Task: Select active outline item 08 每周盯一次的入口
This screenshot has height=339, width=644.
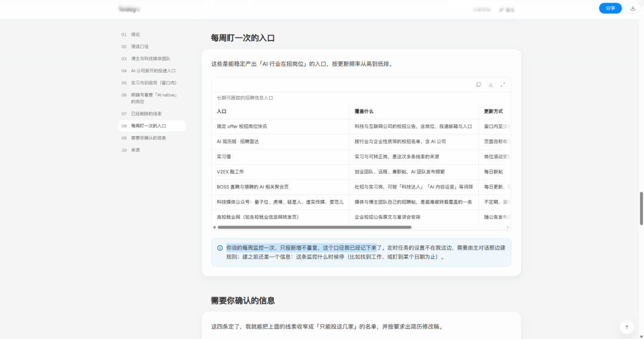Action: 151,126
